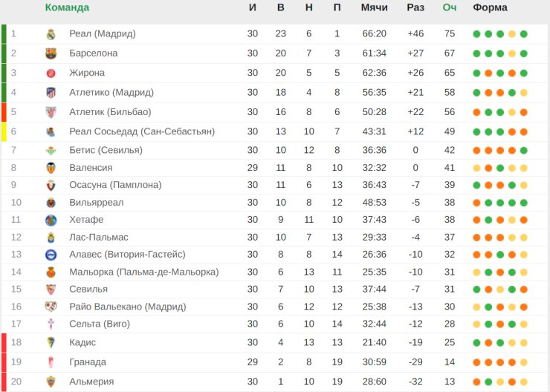Click the Atlético Madrid crest icon

[x=51, y=93]
